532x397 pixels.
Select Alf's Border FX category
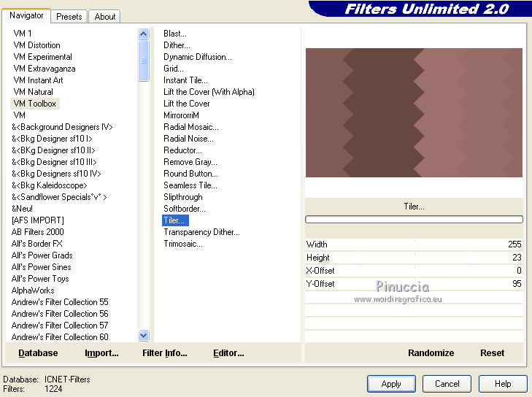[37, 244]
